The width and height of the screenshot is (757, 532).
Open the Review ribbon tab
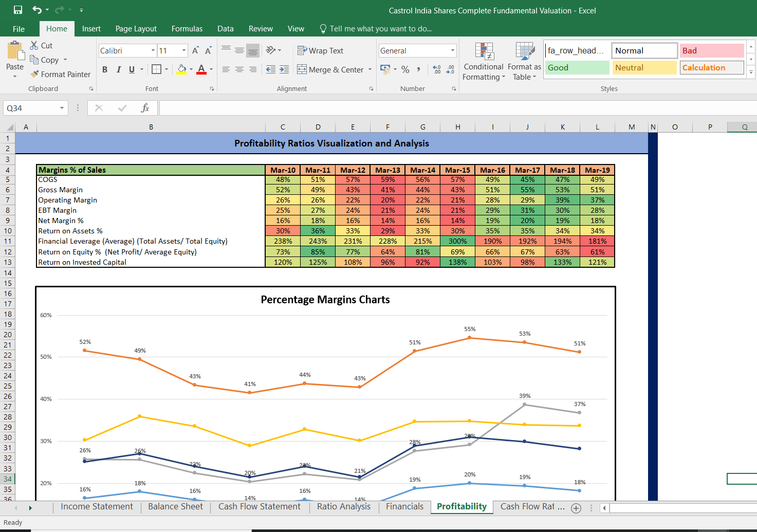[261, 29]
